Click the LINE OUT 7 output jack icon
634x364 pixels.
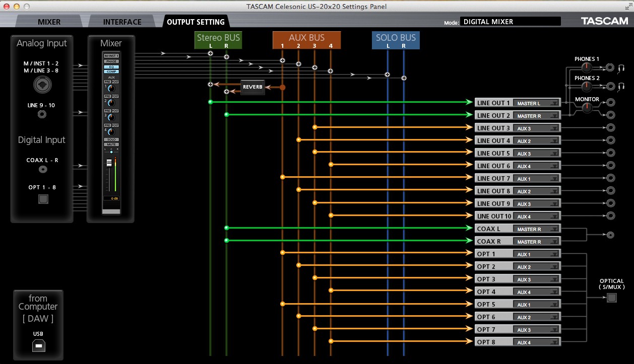611,178
